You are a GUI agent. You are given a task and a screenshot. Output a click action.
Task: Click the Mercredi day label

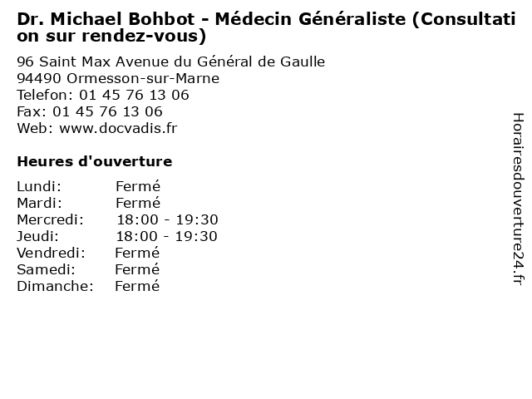click(50, 219)
